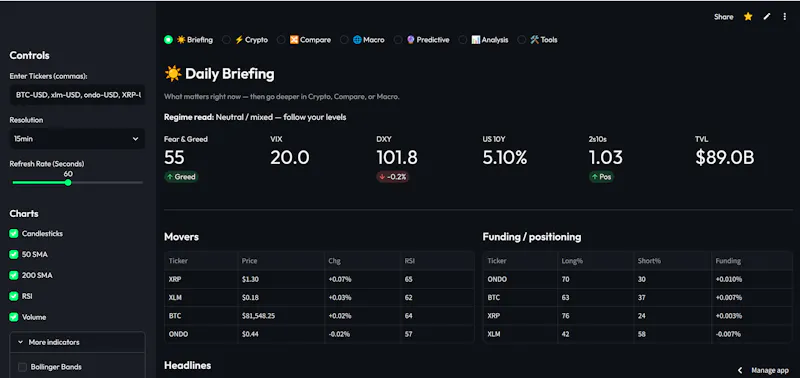800x378 pixels.
Task: Click the pencil edit icon
Action: [x=767, y=17]
